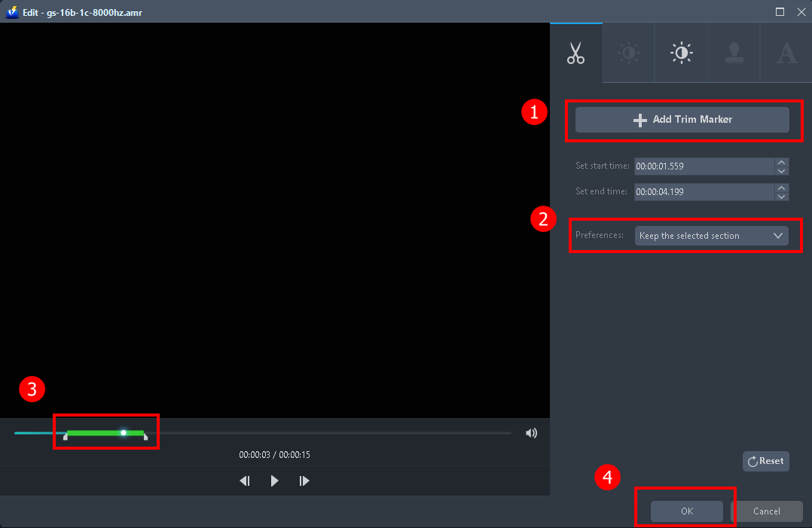Mute the audio with the speaker icon
The image size is (812, 528).
[x=531, y=432]
